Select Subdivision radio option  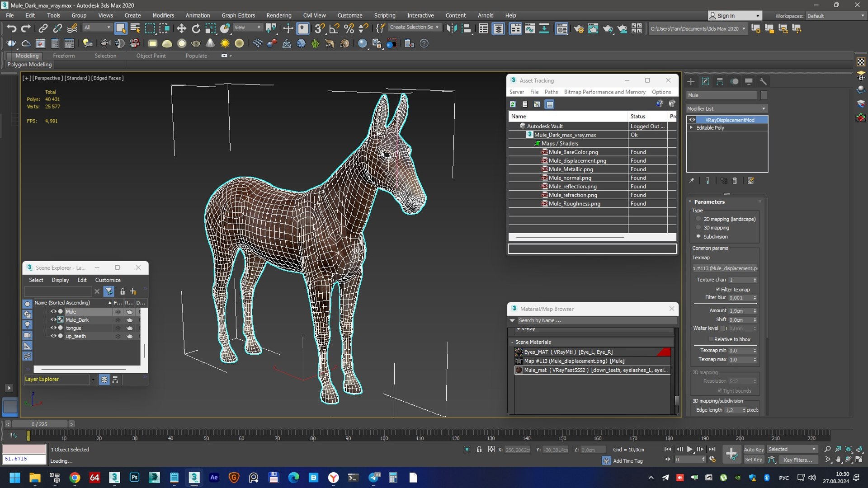tap(698, 236)
